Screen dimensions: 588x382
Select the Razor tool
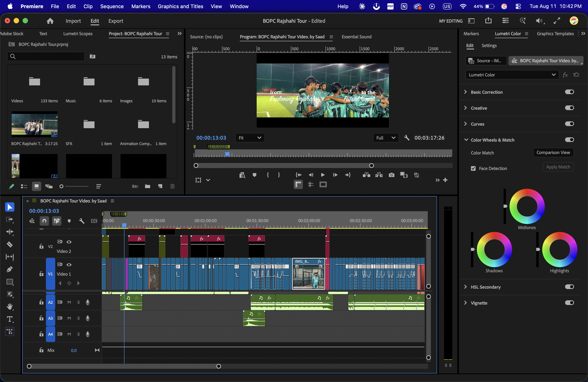[x=10, y=244]
